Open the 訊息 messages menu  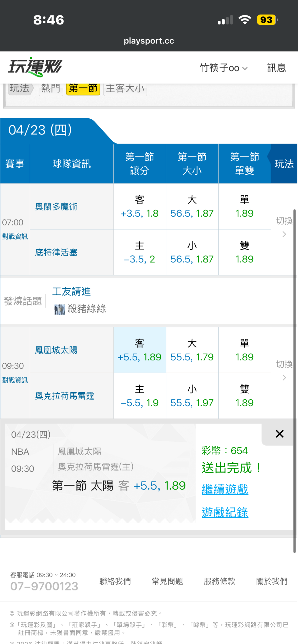(x=276, y=68)
